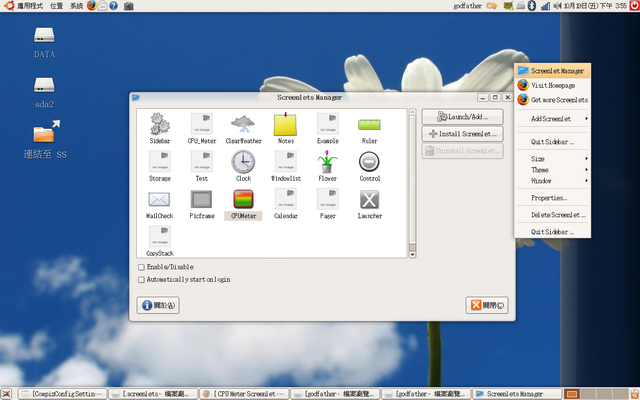Click the About button with info icon
The height and width of the screenshot is (400, 640).
(x=158, y=305)
